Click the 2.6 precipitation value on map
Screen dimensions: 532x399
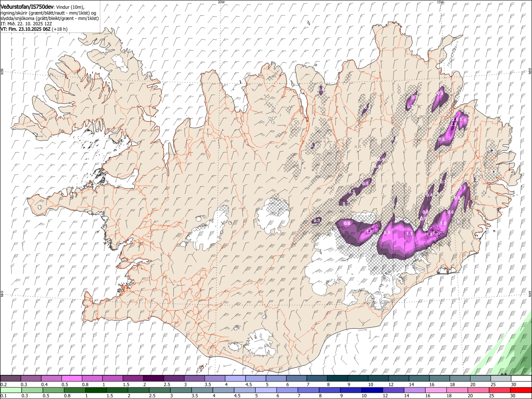[455, 120]
